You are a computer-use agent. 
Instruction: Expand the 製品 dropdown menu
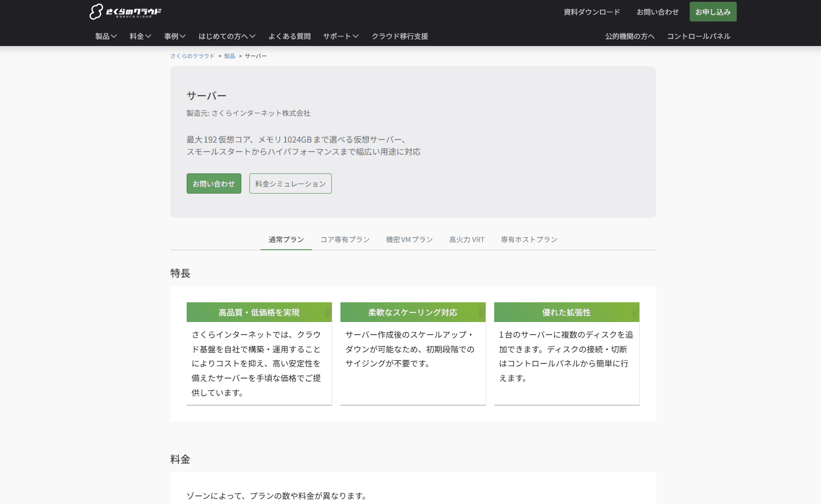point(106,36)
